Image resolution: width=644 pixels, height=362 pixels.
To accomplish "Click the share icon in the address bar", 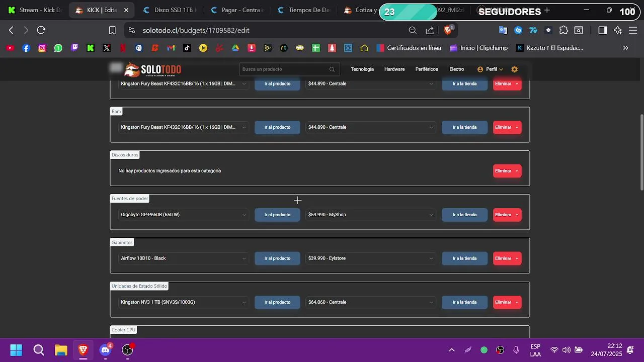I will (430, 30).
